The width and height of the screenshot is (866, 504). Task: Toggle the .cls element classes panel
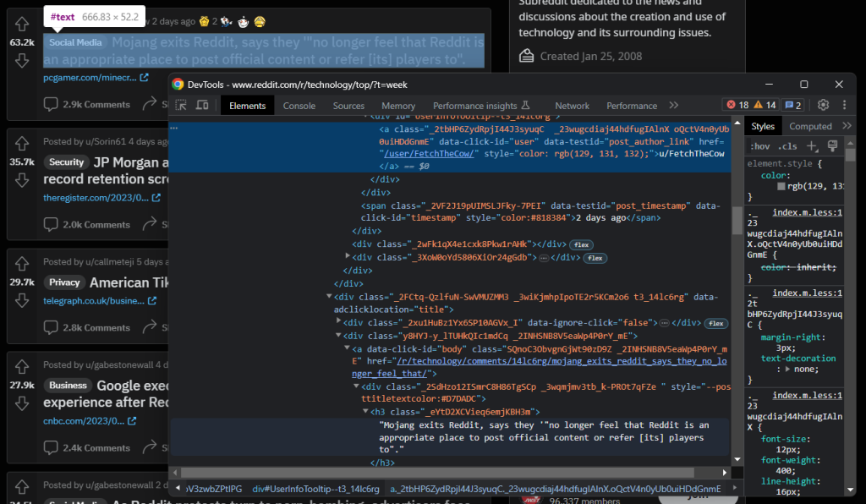(787, 146)
